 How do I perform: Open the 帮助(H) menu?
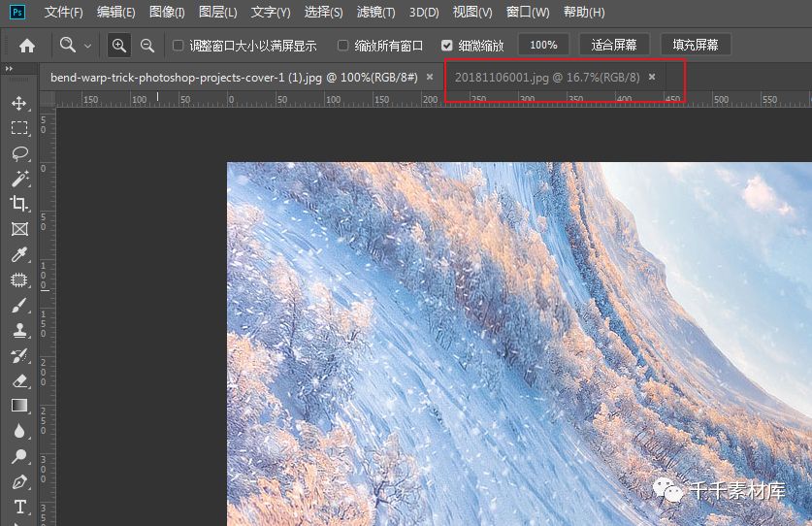[584, 12]
